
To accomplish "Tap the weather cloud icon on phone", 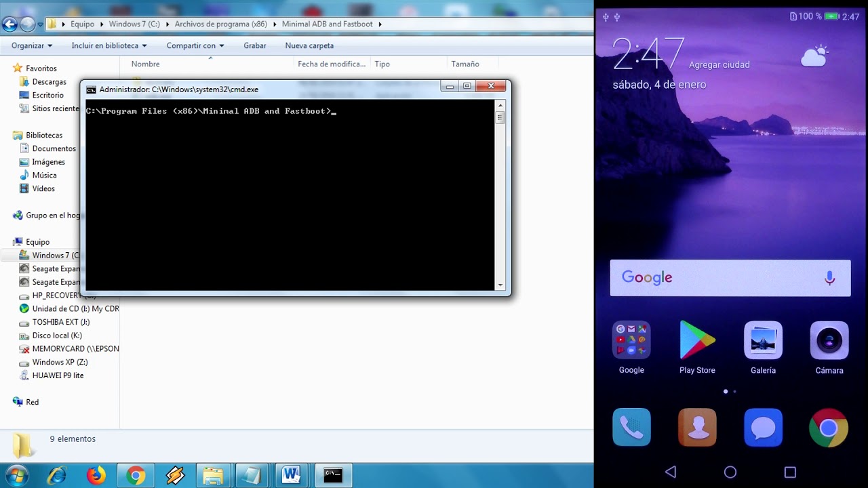I will pyautogui.click(x=814, y=56).
